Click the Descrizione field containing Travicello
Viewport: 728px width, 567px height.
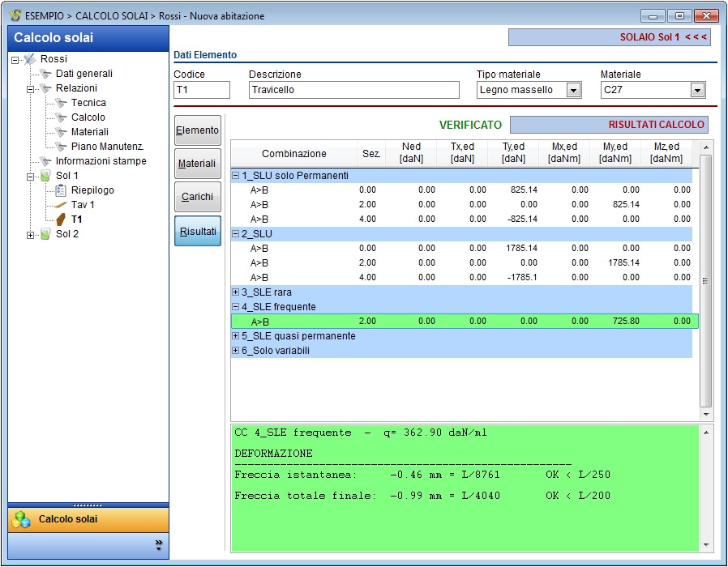353,90
